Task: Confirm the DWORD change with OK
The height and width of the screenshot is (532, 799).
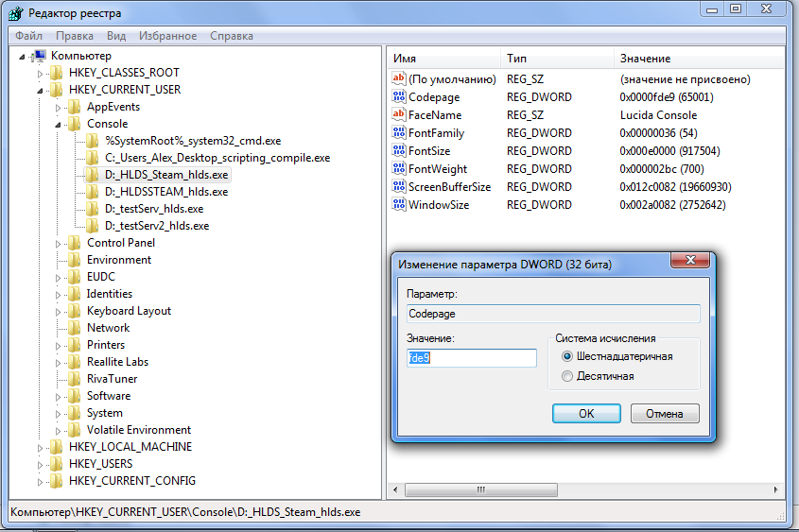Action: click(586, 413)
